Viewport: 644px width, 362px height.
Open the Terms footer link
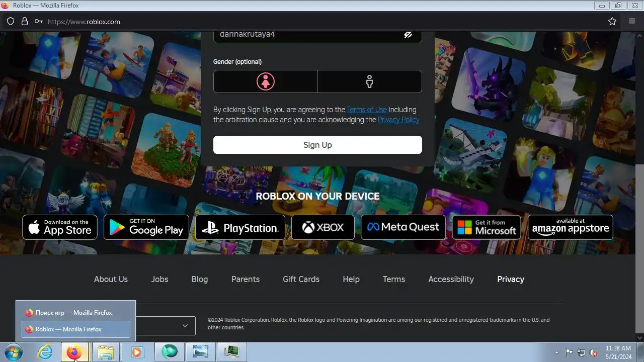[394, 279]
